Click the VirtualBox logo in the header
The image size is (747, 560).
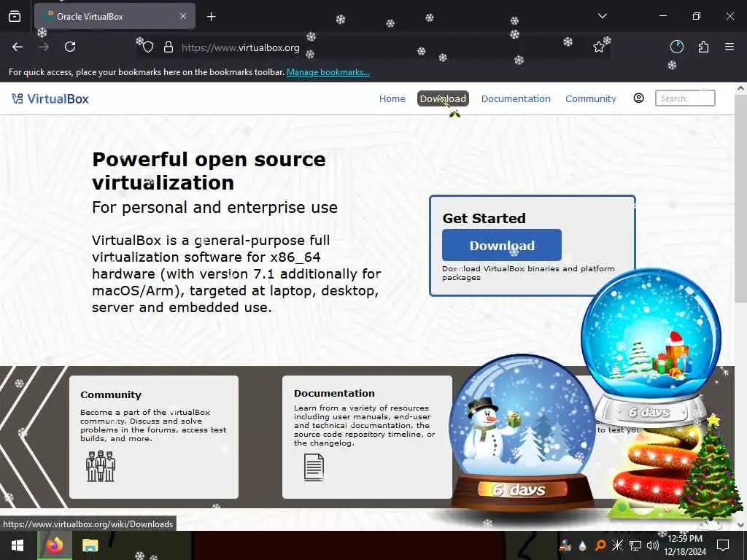18,98
